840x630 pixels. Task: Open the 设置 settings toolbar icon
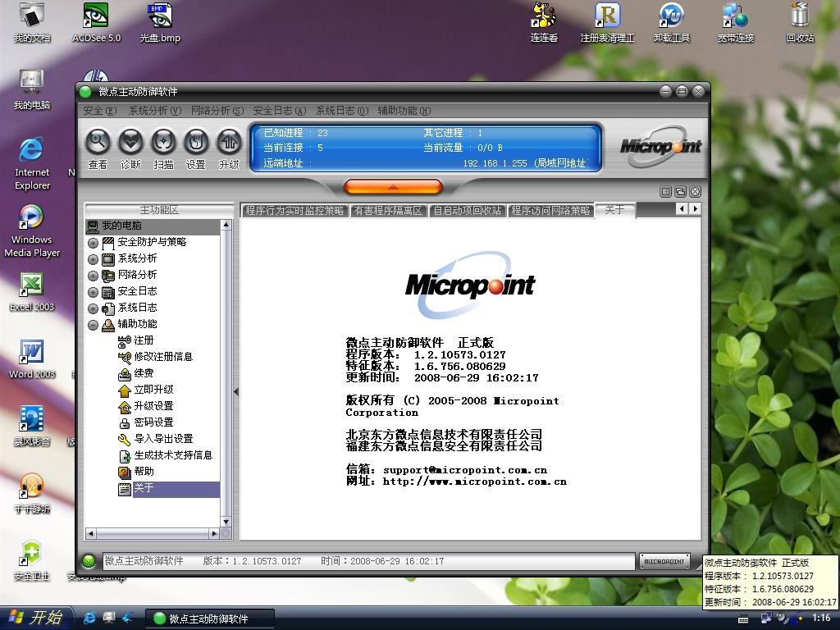tap(196, 142)
